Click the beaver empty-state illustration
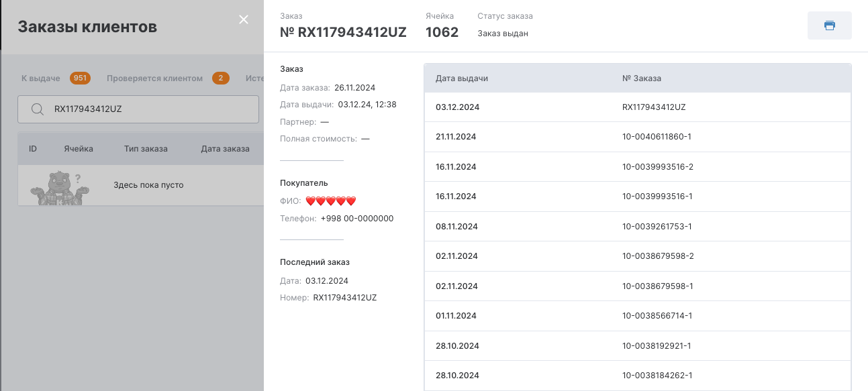Viewport: 868px width, 391px height. [x=60, y=189]
